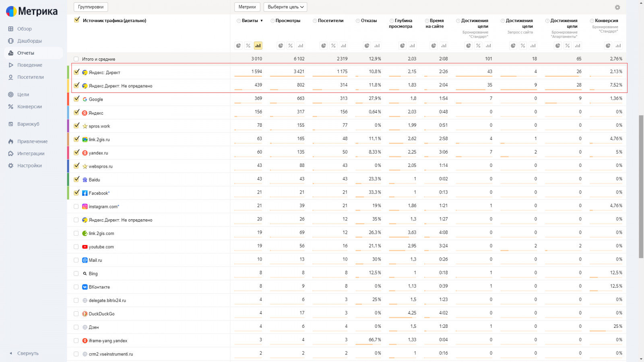Select pie chart icon under Визиты column
This screenshot has width=644, height=362.
pyautogui.click(x=239, y=46)
